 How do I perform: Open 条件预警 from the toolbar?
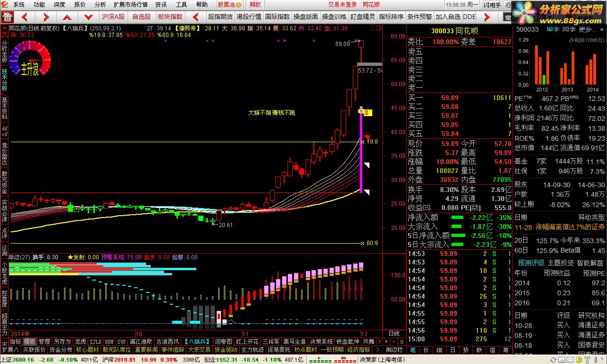click(x=420, y=17)
